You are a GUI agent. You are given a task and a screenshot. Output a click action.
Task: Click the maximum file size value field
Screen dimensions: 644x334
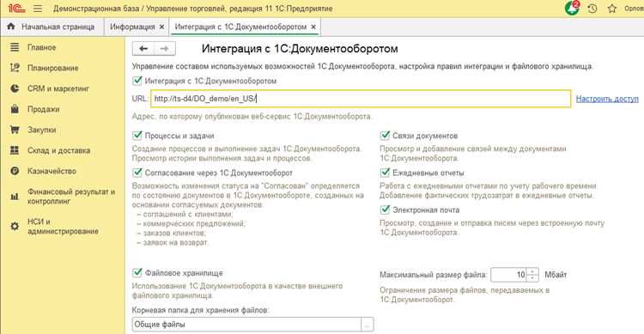[x=509, y=275]
